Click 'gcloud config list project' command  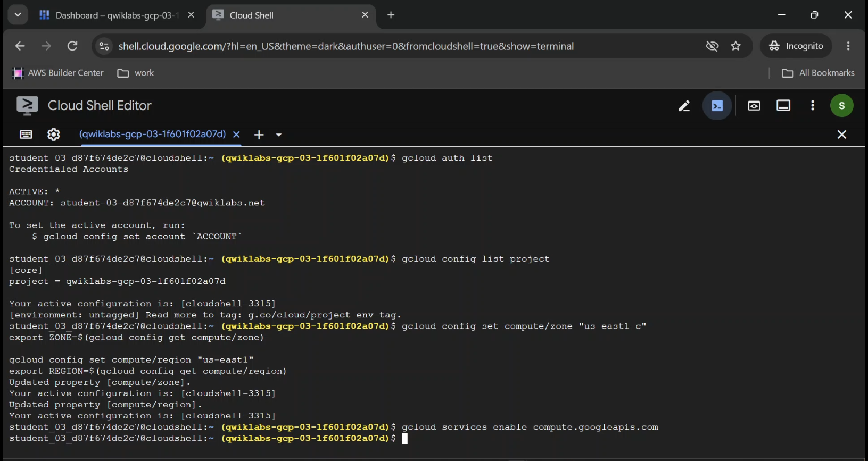click(x=476, y=259)
